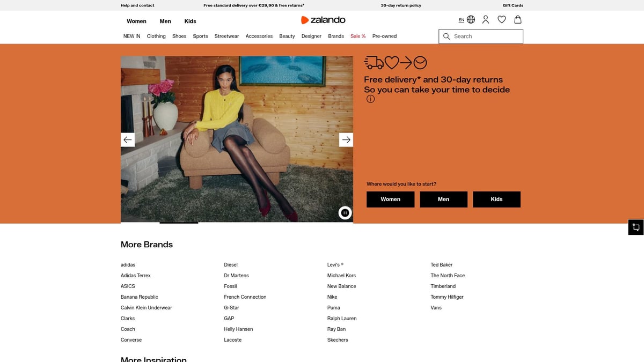
Task: Go to previous carousel slide
Action: point(128,140)
